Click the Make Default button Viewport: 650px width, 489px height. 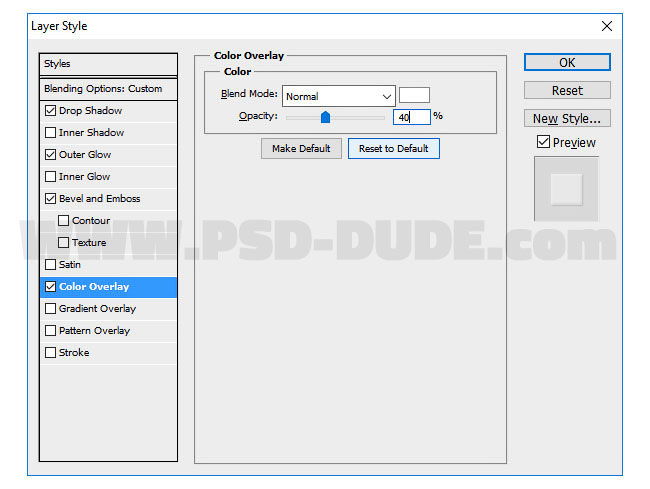[x=301, y=148]
